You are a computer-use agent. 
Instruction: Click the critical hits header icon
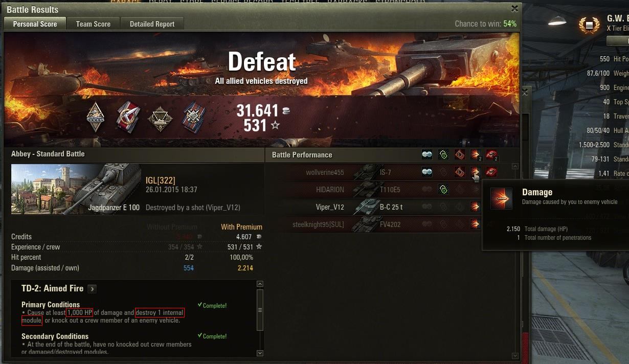[460, 155]
